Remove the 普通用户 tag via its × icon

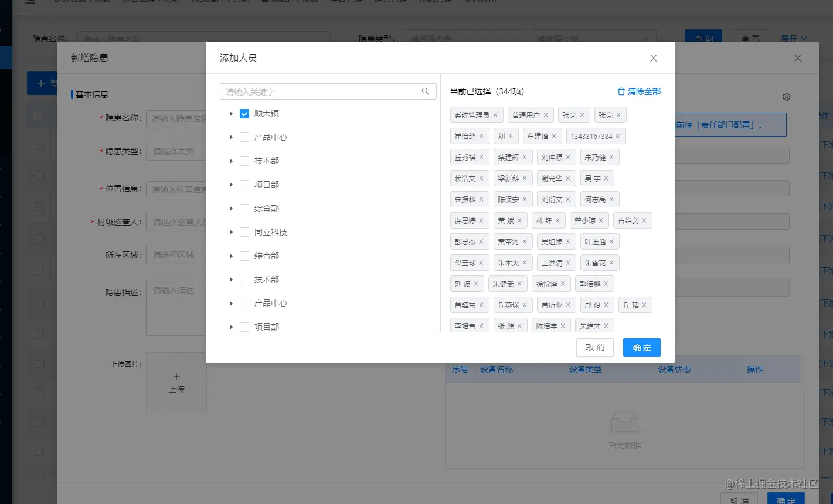(546, 115)
